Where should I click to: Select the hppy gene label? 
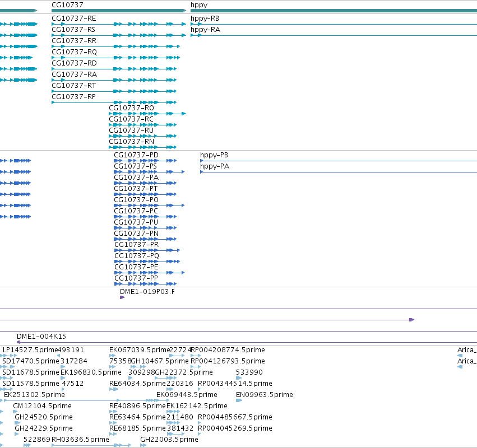tap(199, 5)
